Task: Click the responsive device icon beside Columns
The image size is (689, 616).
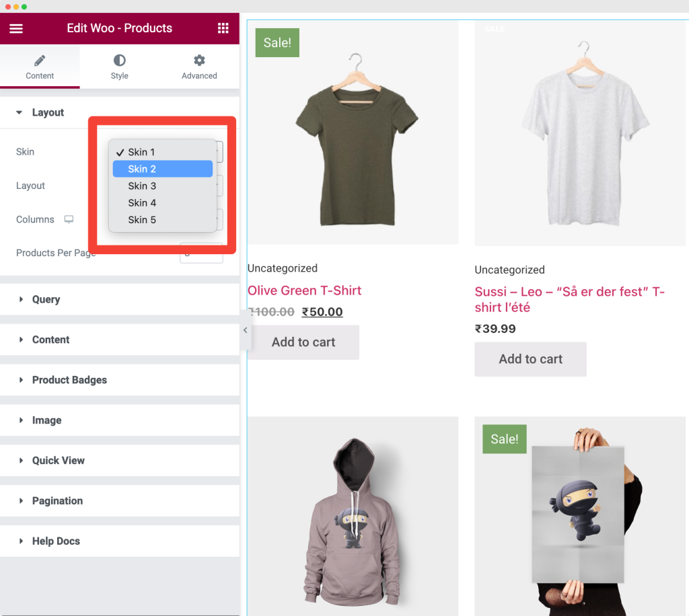Action: click(69, 219)
